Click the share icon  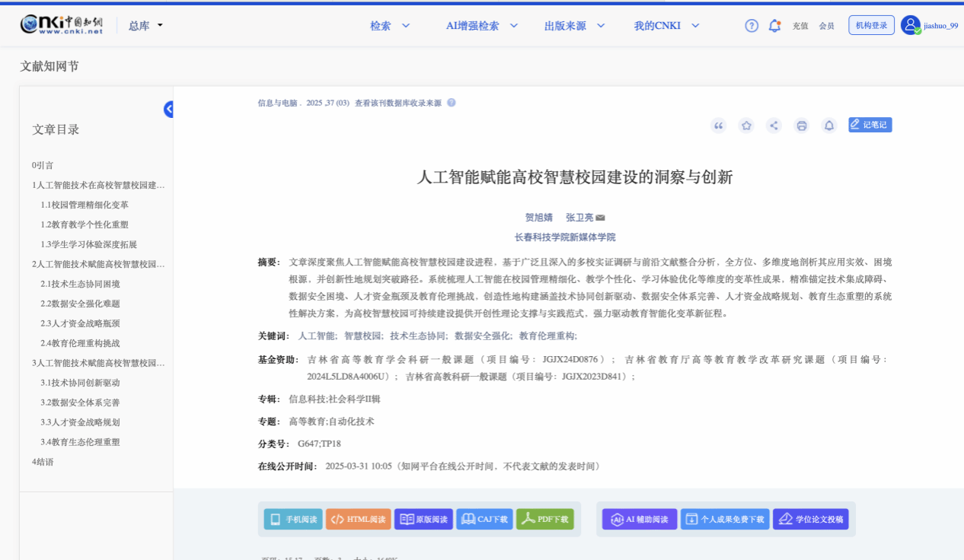pos(774,126)
